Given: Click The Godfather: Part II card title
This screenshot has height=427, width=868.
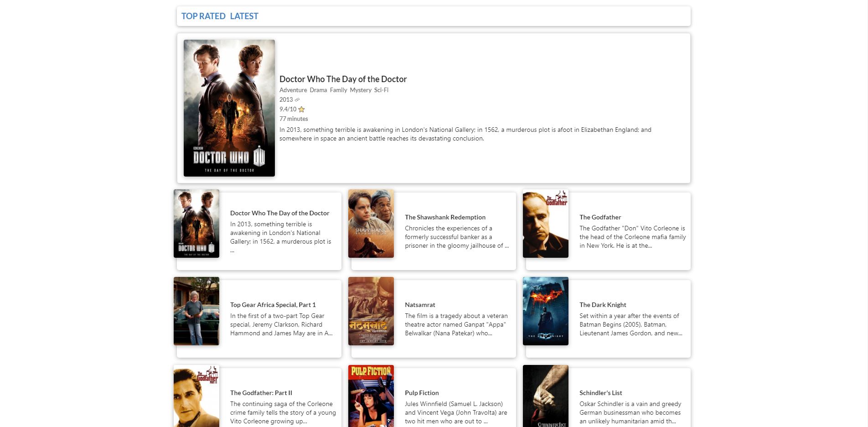Looking at the screenshot, I should pos(261,393).
